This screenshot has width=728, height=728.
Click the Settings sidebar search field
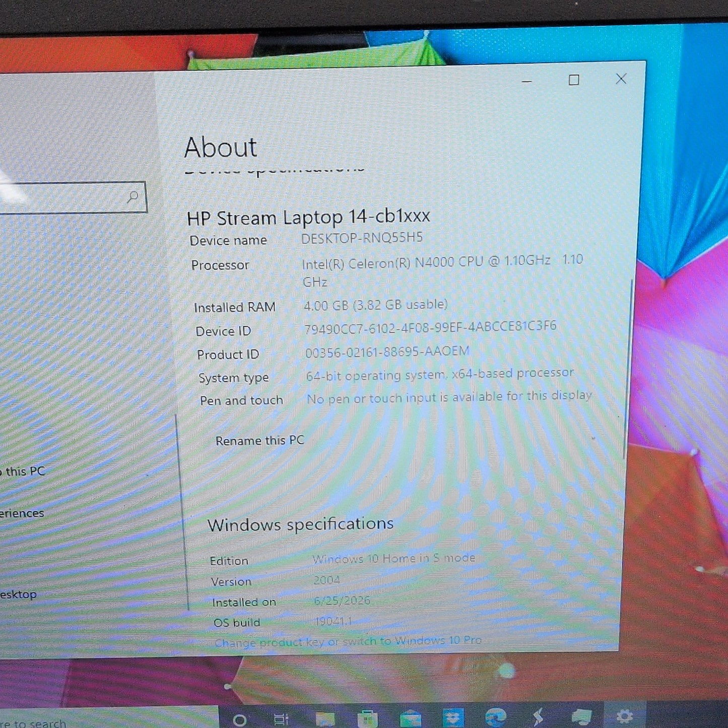[x=73, y=197]
